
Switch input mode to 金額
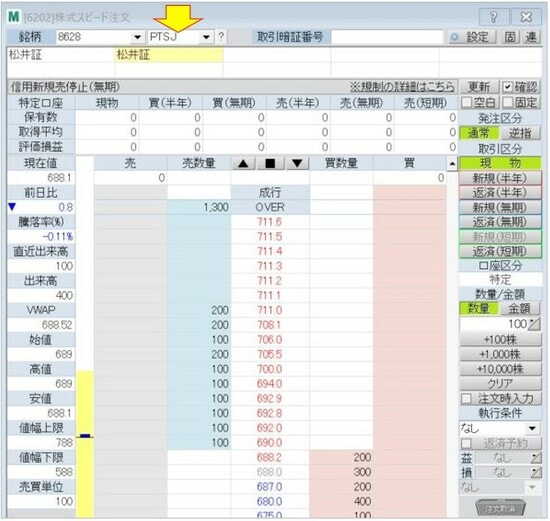pyautogui.click(x=520, y=308)
